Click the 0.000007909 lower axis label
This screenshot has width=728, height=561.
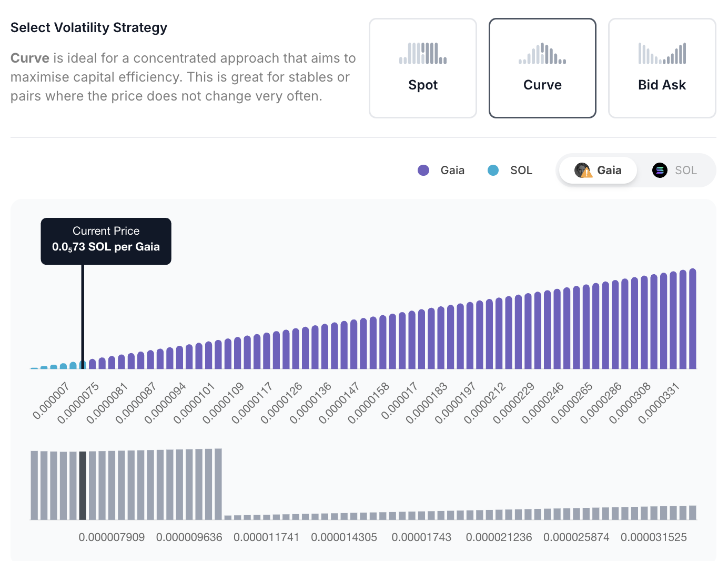coord(112,537)
